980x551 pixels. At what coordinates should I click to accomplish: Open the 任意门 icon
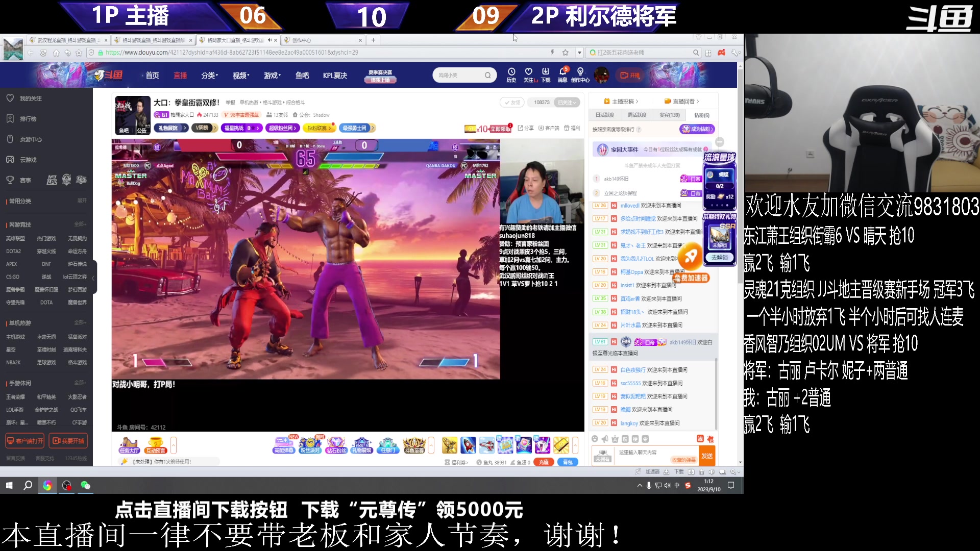click(x=388, y=445)
